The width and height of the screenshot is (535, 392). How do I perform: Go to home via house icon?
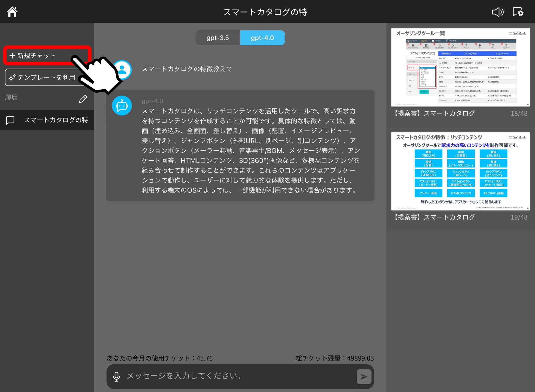(x=12, y=12)
